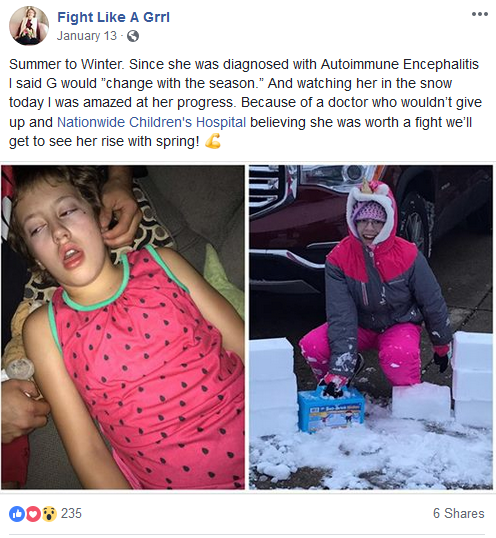View the 235 reactions count

pos(71,514)
